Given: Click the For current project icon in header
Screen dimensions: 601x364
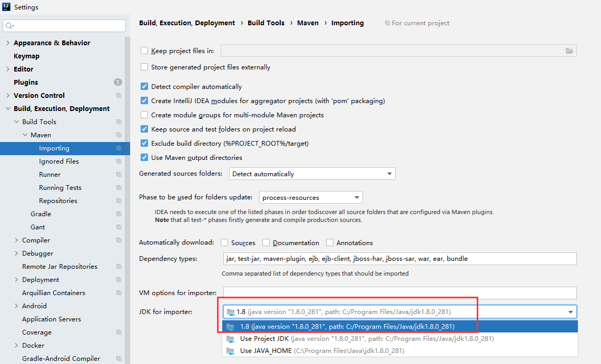Looking at the screenshot, I should (x=387, y=23).
